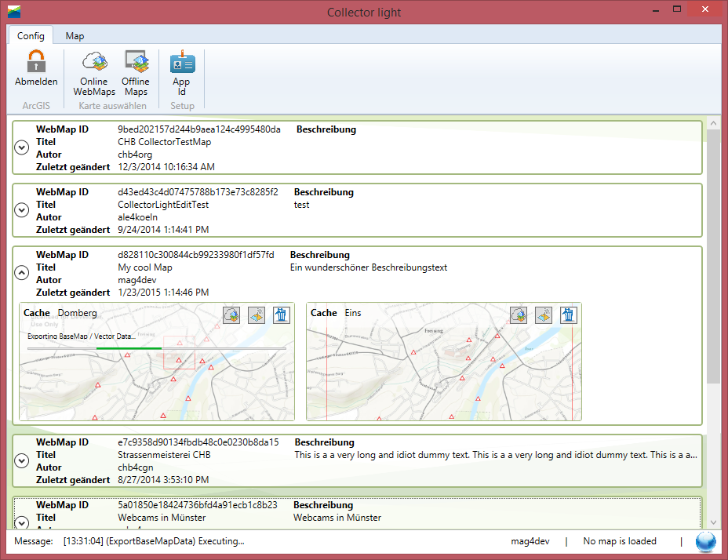Click author name chb4cgn

coord(135,467)
